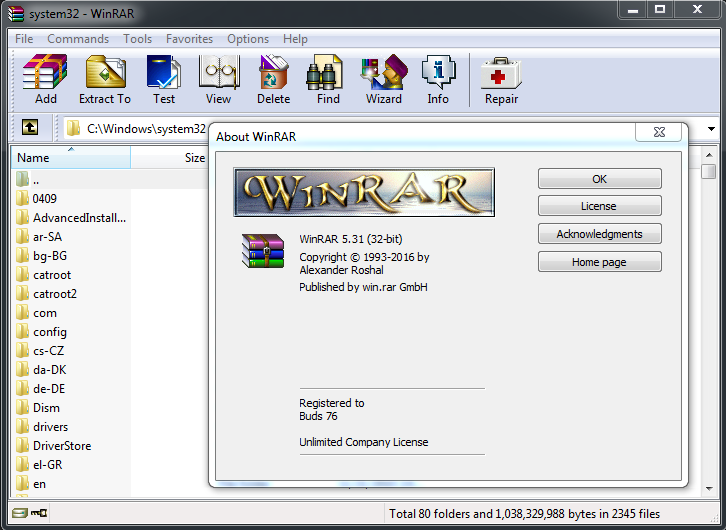The width and height of the screenshot is (726, 530).
Task: Click the Acknowledgments button
Action: click(x=600, y=234)
